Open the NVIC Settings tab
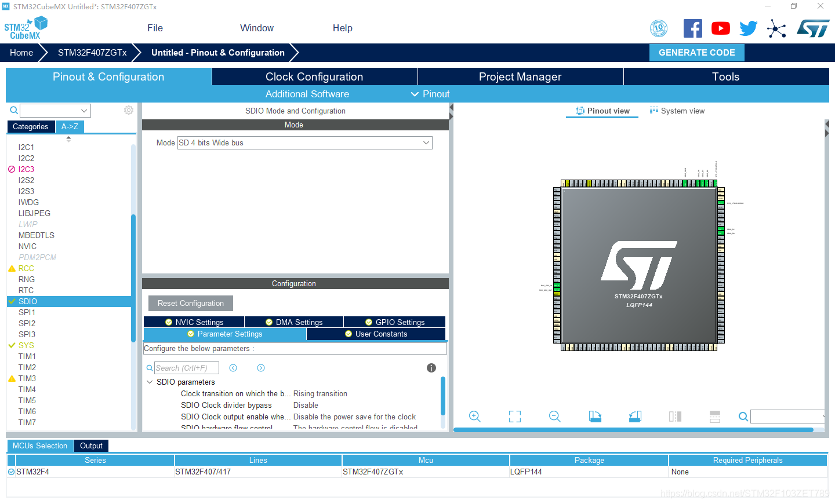Viewport: 835px width, 504px height. [x=194, y=322]
